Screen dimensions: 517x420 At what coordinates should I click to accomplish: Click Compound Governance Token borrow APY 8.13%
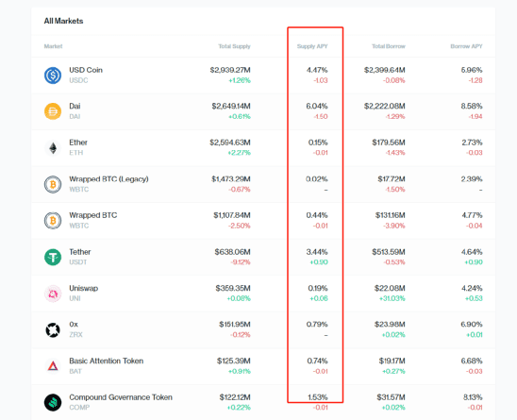[x=473, y=397]
